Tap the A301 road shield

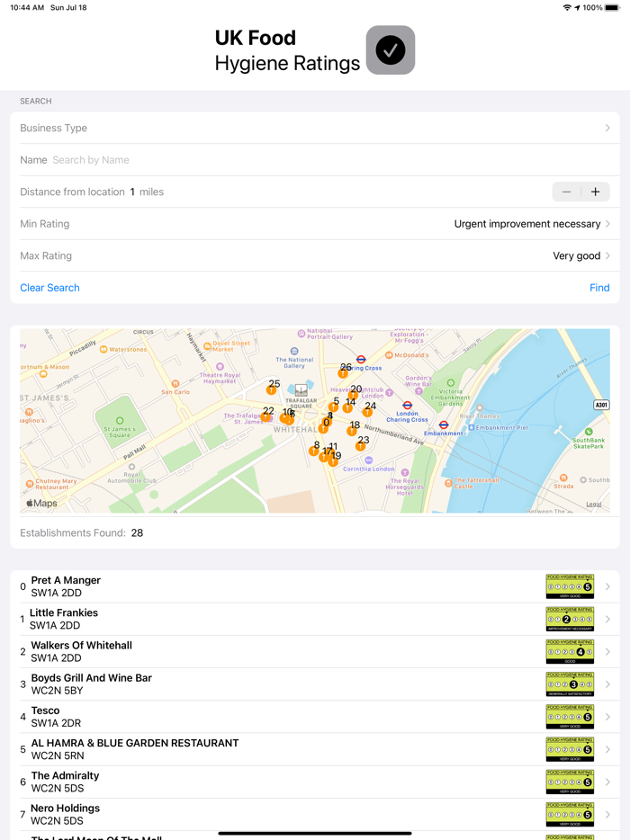[601, 405]
